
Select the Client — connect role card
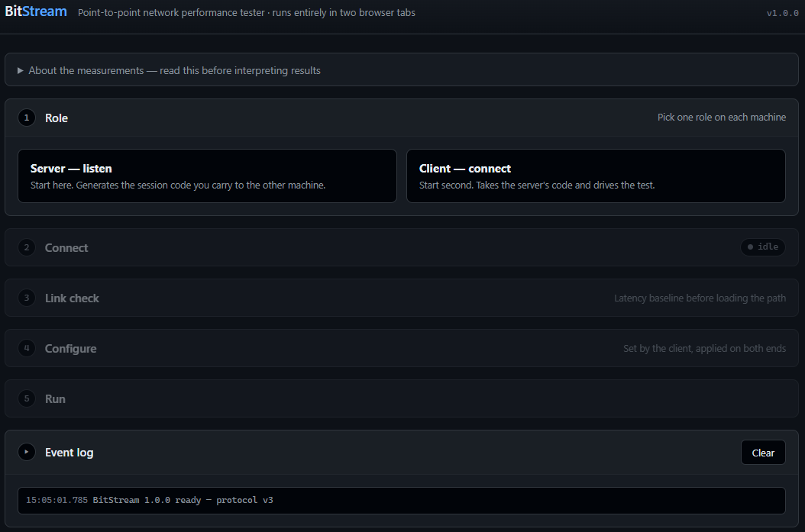click(x=596, y=176)
